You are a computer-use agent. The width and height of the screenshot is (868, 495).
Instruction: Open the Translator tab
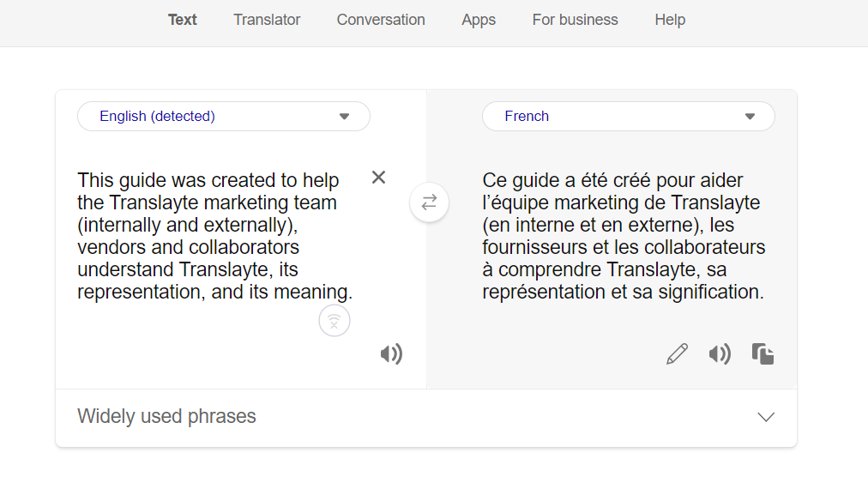267,20
